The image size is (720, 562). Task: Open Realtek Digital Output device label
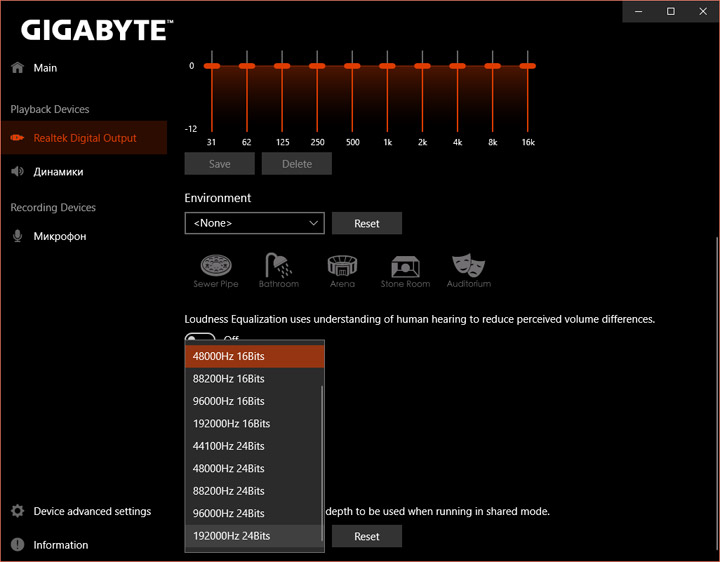[x=85, y=138]
